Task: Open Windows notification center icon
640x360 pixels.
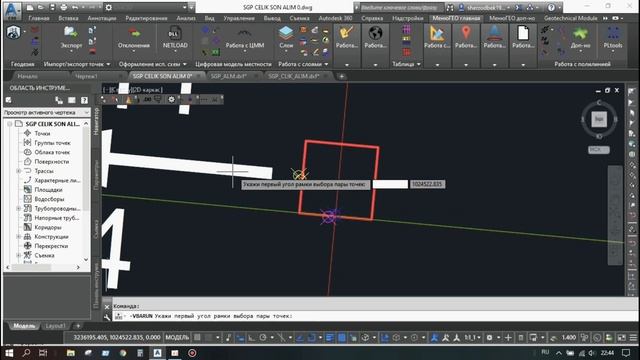Action: click(626, 353)
